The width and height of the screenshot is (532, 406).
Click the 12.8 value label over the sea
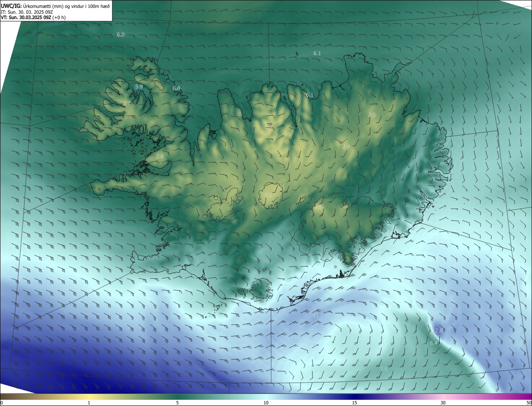point(437,330)
